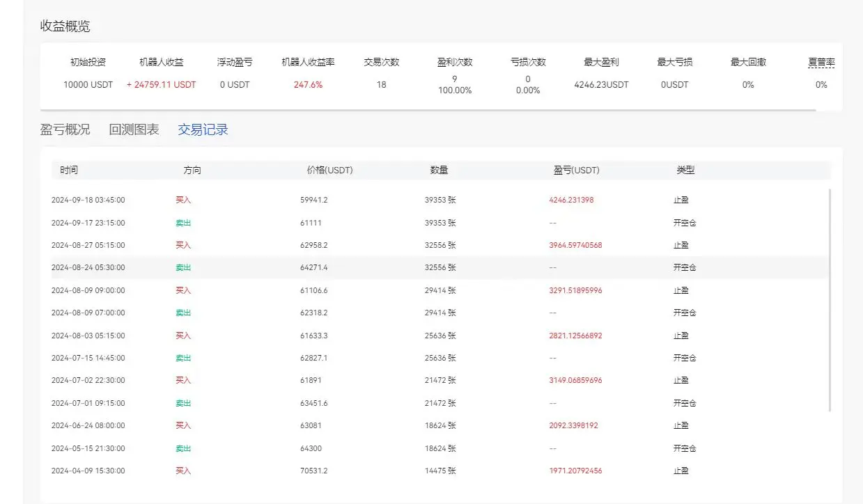Click the 夏普率 underlined label
863x504 pixels.
(821, 62)
